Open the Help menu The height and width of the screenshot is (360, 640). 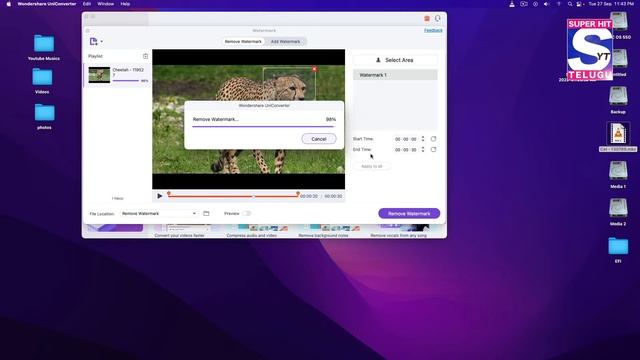[125, 4]
